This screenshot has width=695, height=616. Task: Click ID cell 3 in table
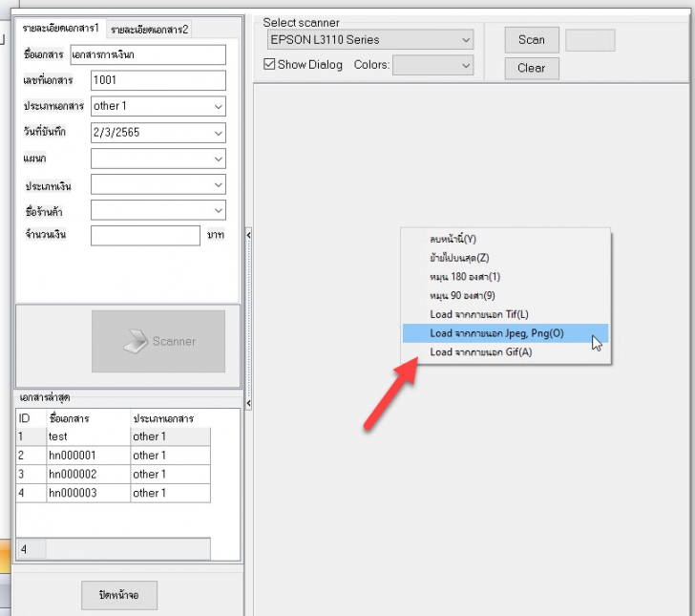pos(31,475)
